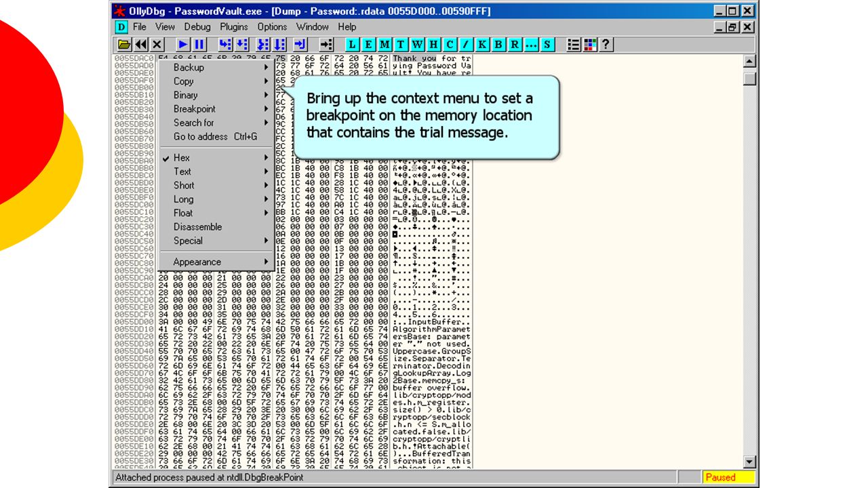The height and width of the screenshot is (488, 868).
Task: Click the debugging options list icon
Action: [x=574, y=45]
